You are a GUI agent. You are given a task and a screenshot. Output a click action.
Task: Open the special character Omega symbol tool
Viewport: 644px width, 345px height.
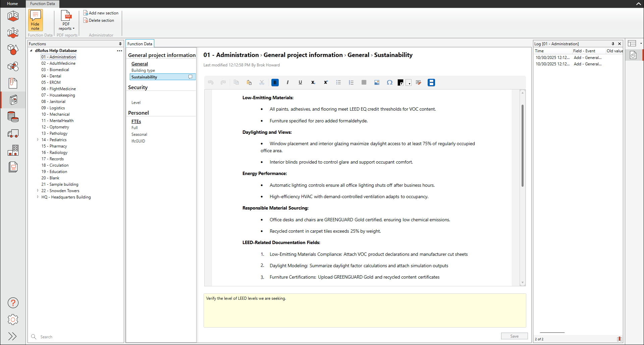click(x=389, y=82)
